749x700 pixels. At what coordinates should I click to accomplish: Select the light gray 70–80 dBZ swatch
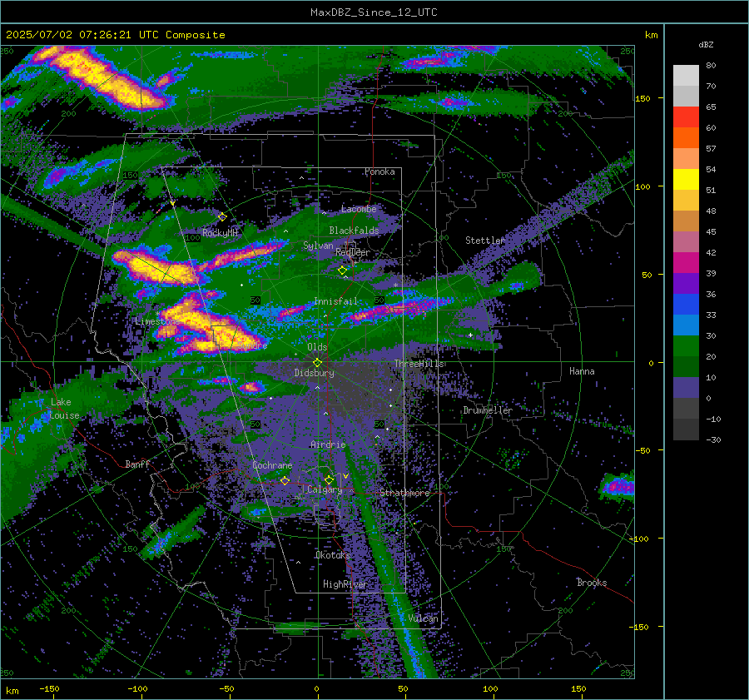pos(686,76)
